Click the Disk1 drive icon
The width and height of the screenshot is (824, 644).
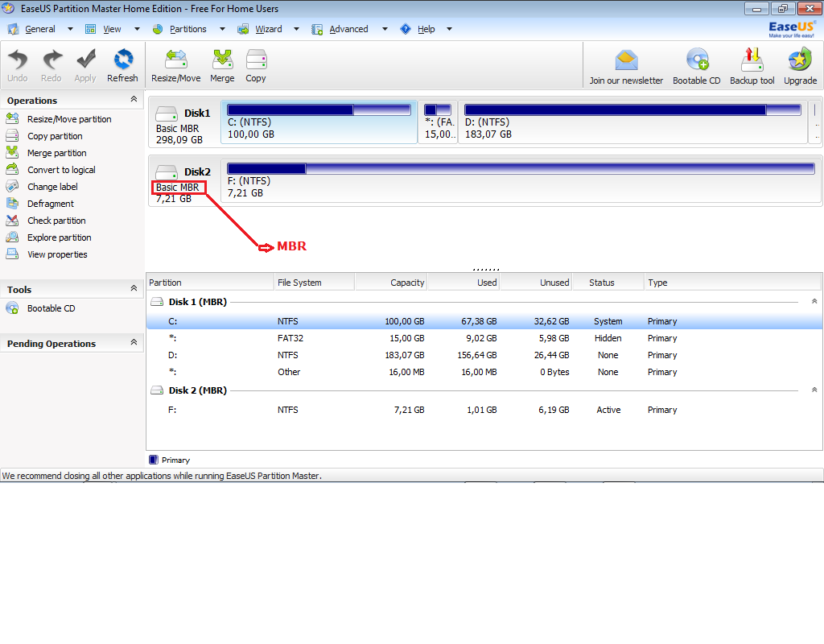pos(167,114)
